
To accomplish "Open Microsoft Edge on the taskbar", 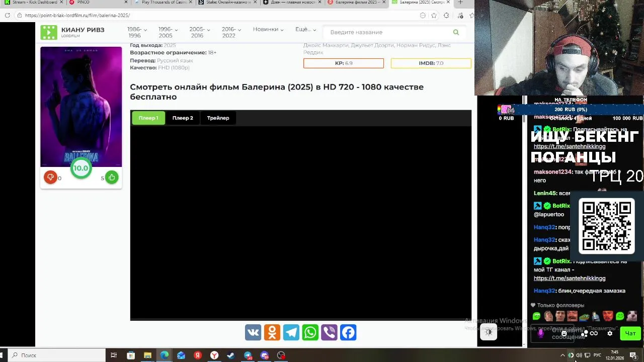I will [164, 355].
